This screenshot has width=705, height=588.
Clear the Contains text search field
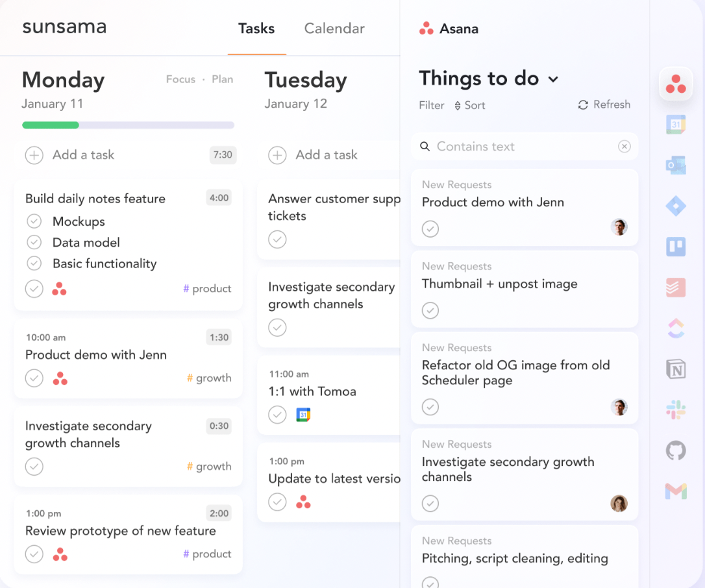coord(625,146)
